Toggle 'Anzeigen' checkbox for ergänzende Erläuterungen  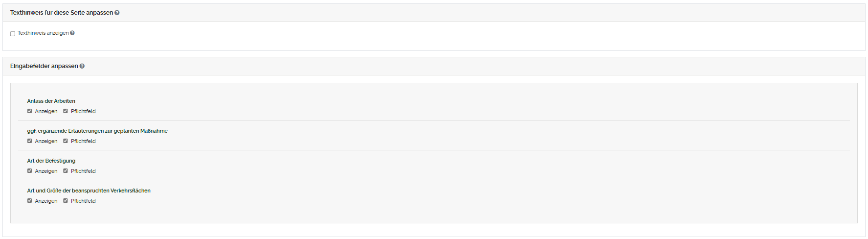coord(30,141)
